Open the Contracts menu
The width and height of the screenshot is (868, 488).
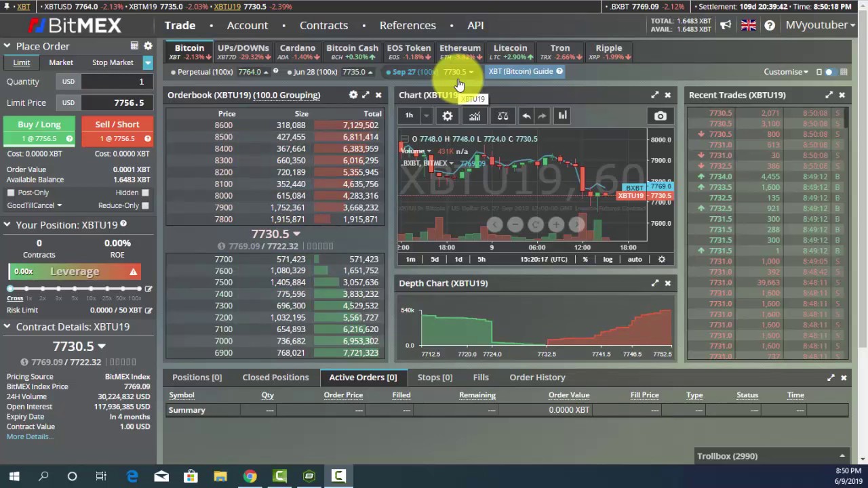click(323, 25)
